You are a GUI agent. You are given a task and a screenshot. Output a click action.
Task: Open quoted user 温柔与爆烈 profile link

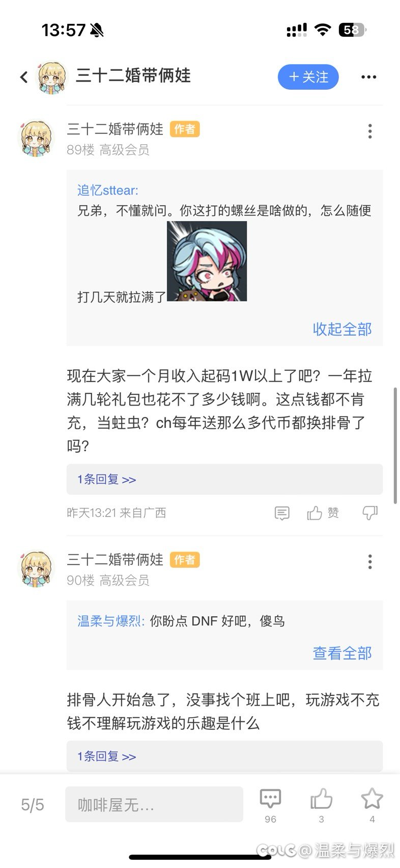pos(110,621)
